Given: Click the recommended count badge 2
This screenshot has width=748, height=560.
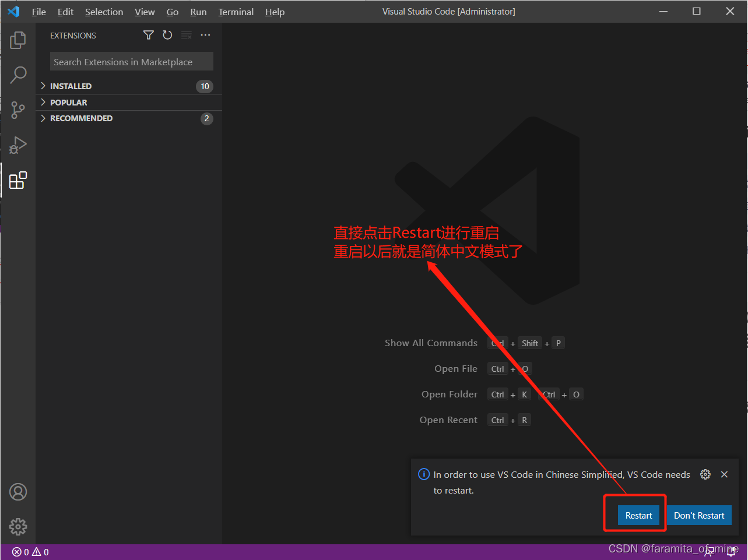Looking at the screenshot, I should pos(206,118).
